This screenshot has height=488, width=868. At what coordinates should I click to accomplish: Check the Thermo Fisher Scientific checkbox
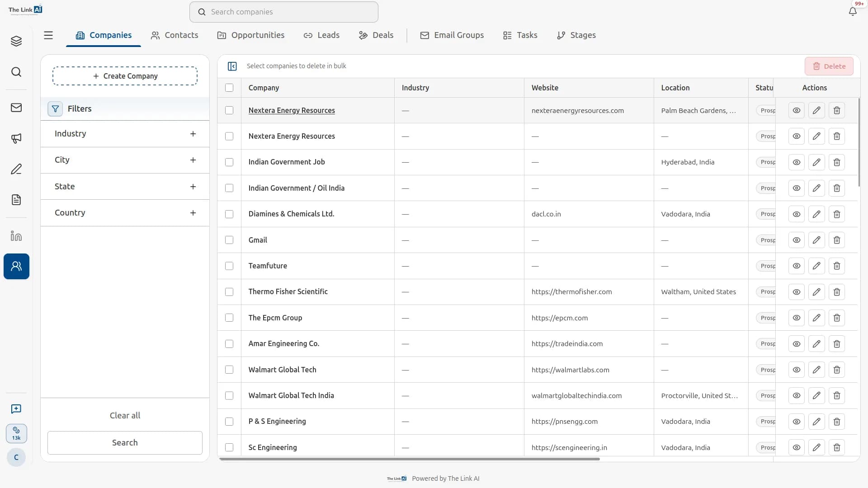pos(229,292)
